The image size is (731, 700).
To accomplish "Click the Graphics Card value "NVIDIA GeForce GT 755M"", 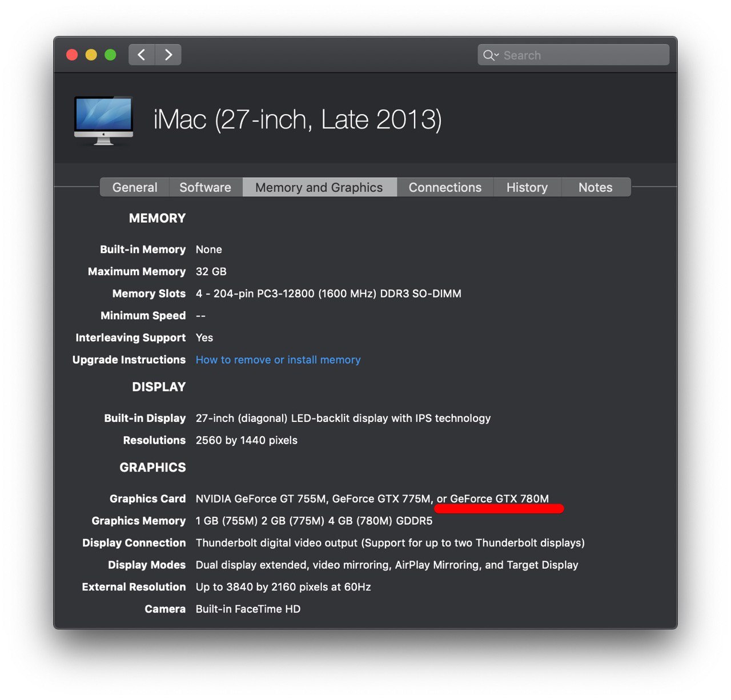I will (261, 499).
